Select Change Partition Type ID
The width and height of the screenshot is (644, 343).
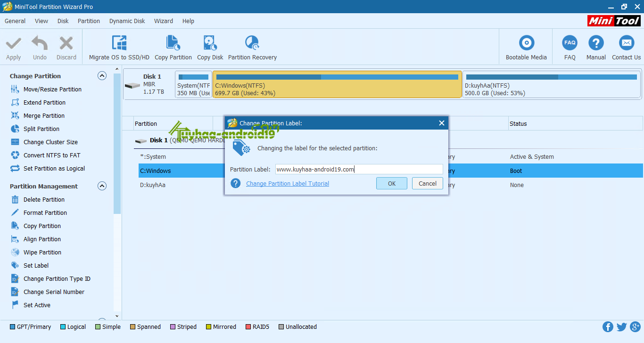pos(57,278)
